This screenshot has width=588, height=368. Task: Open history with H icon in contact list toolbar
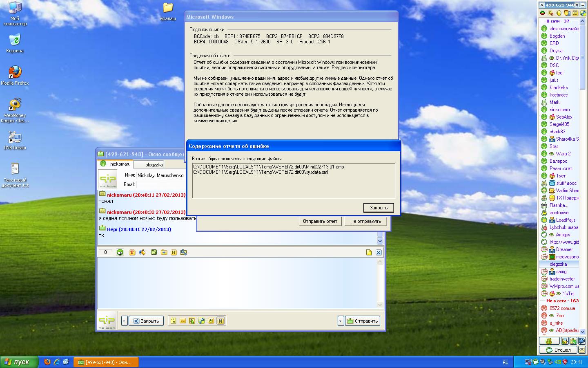tap(575, 13)
